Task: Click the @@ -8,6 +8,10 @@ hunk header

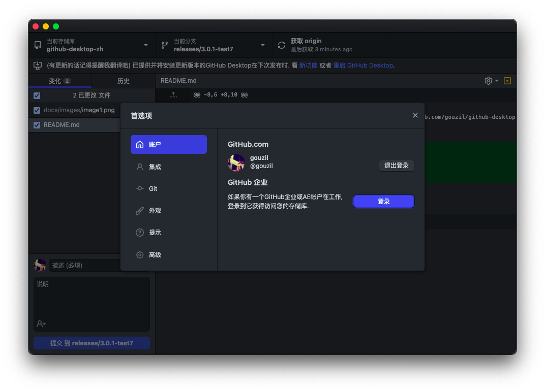Action: tap(220, 95)
